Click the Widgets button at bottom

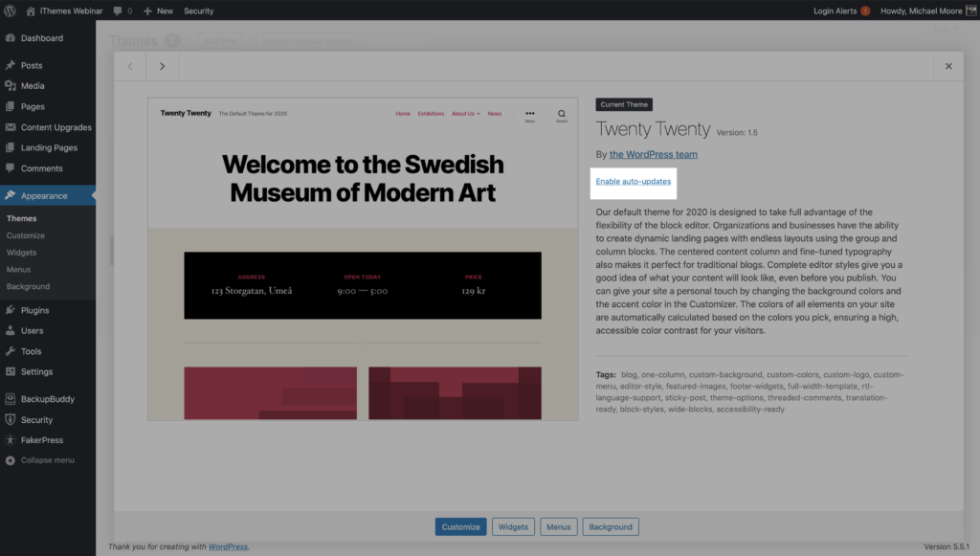513,526
